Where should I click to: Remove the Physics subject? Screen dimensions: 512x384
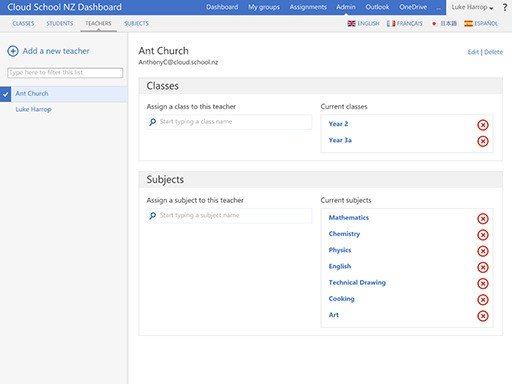click(x=483, y=251)
